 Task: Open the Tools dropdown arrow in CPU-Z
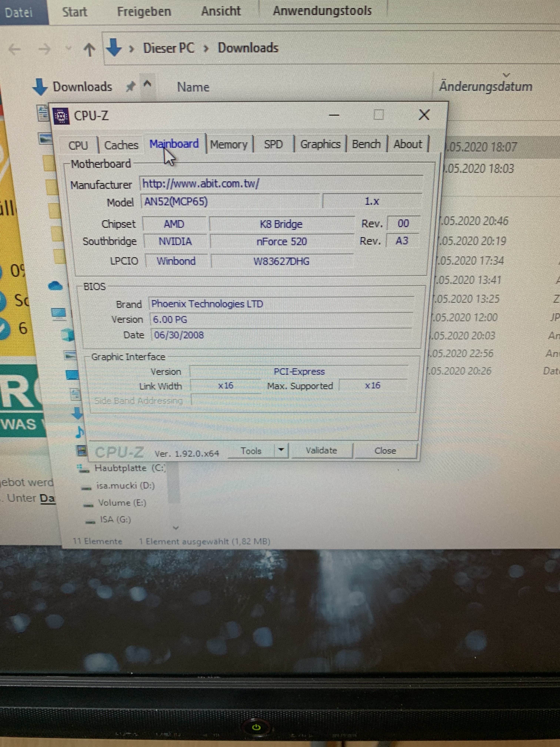click(x=281, y=450)
